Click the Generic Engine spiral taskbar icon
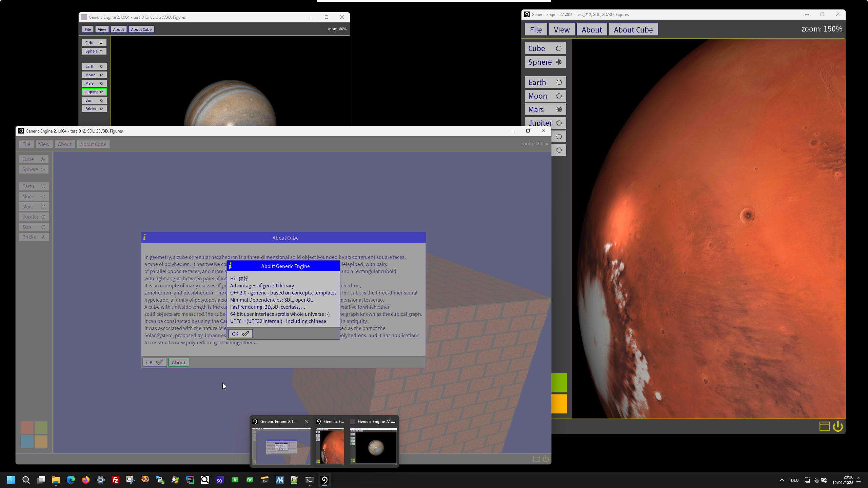Viewport: 868px width, 488px height. [x=324, y=480]
